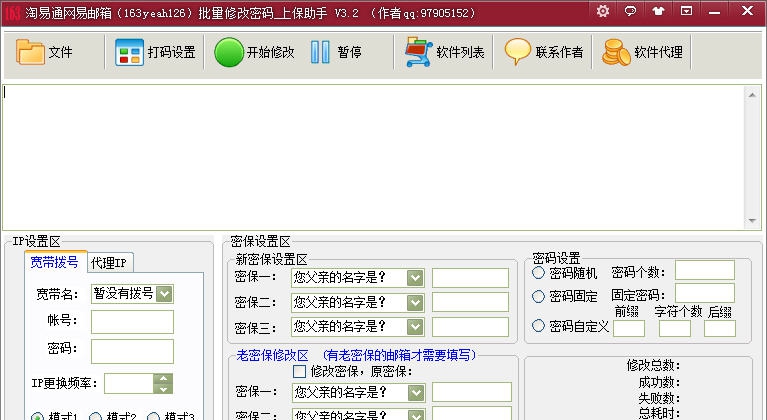Screen dimensions: 767x420
Task: Minimize the window
Action: [x=714, y=12]
